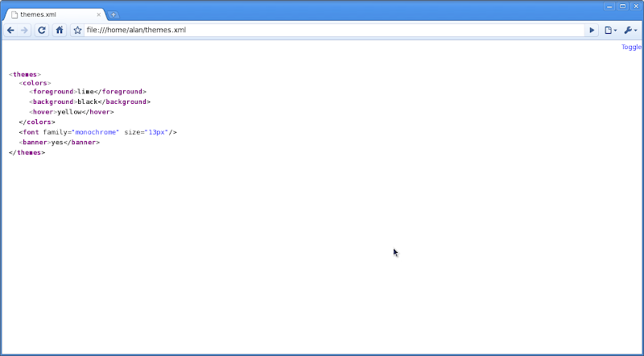644x356 pixels.
Task: Click the Go arrow in address bar
Action: coord(592,30)
